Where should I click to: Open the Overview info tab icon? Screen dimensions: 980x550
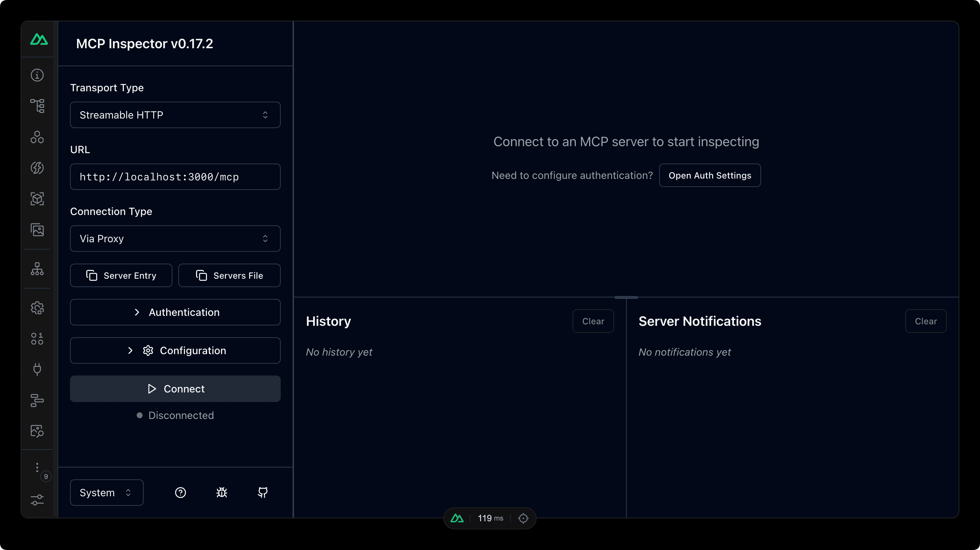[37, 75]
